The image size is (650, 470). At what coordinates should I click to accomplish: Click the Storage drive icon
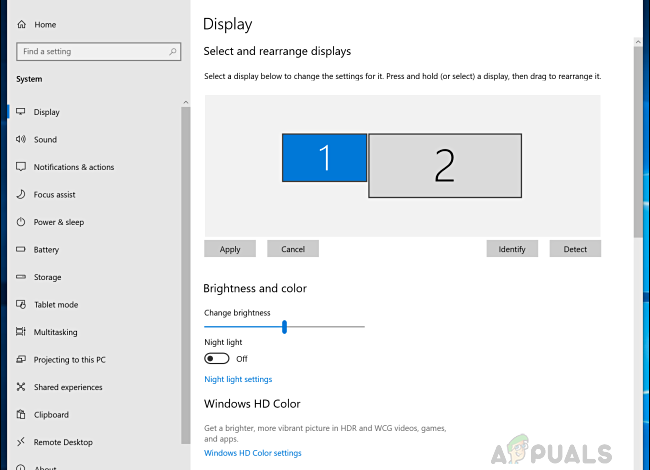click(21, 277)
